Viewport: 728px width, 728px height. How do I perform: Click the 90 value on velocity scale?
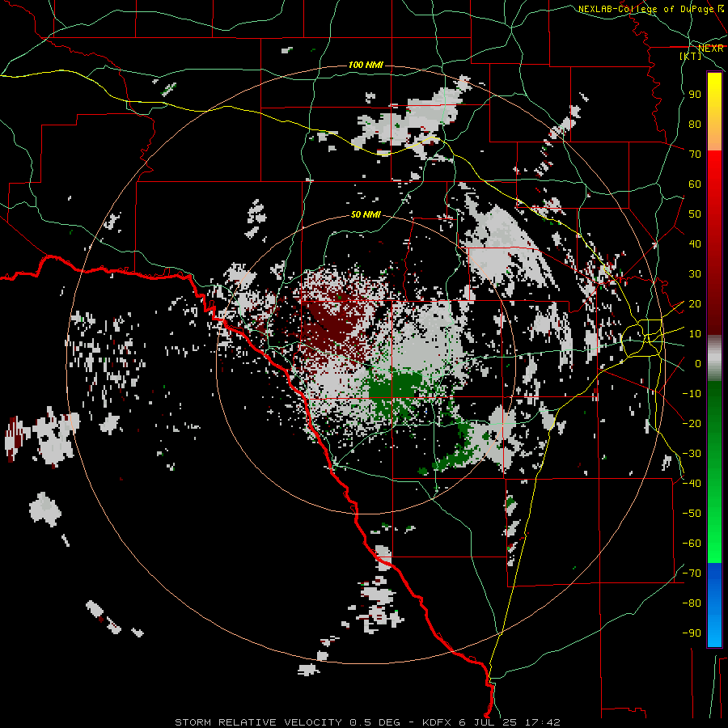point(695,95)
